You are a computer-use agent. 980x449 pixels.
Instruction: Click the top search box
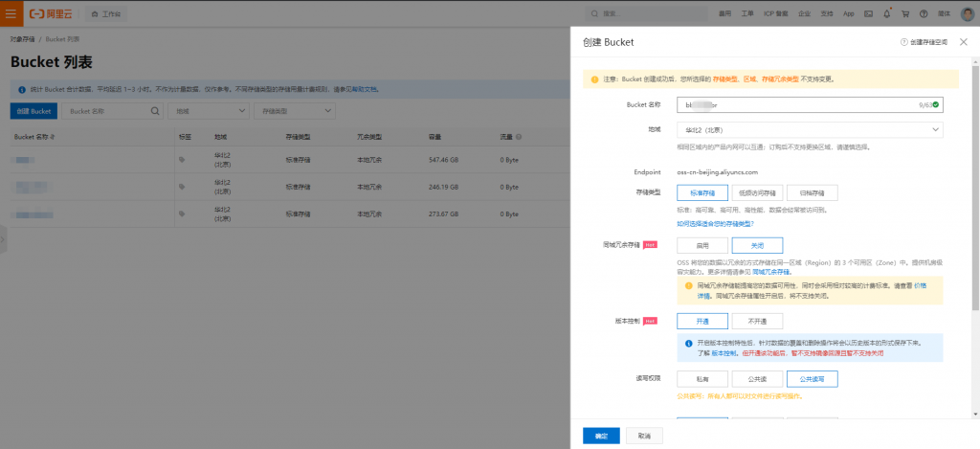point(647,13)
